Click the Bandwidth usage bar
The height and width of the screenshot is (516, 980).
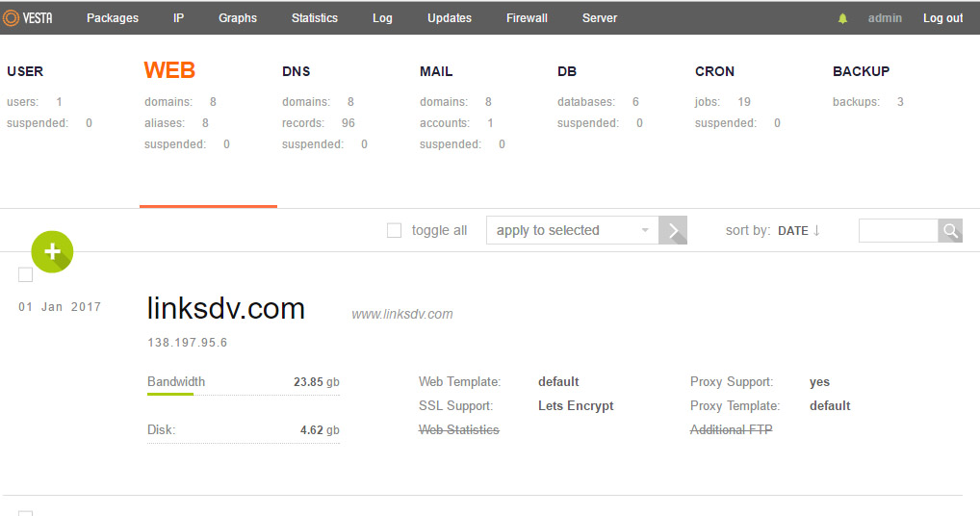[244, 394]
